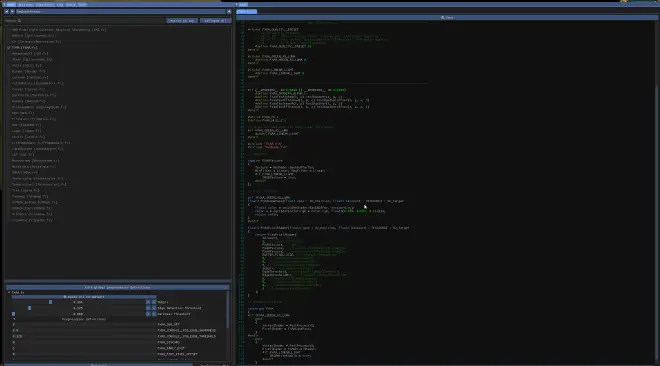Adjust the Edge Detection Threshold slider
Screen dimensions: 660x366
(78, 308)
